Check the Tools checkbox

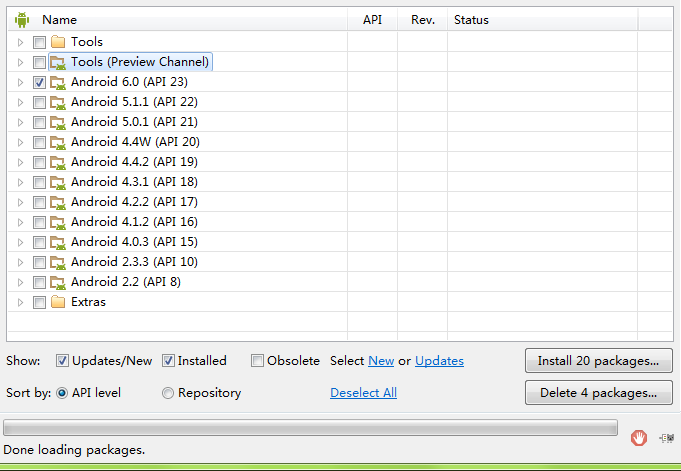[x=39, y=42]
